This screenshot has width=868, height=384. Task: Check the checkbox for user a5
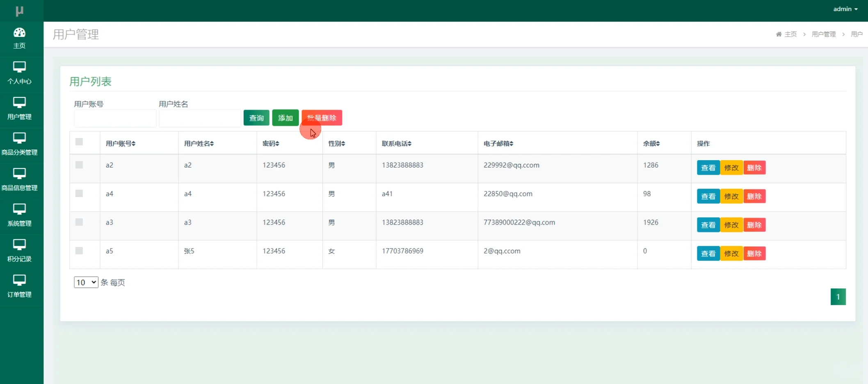click(x=79, y=251)
